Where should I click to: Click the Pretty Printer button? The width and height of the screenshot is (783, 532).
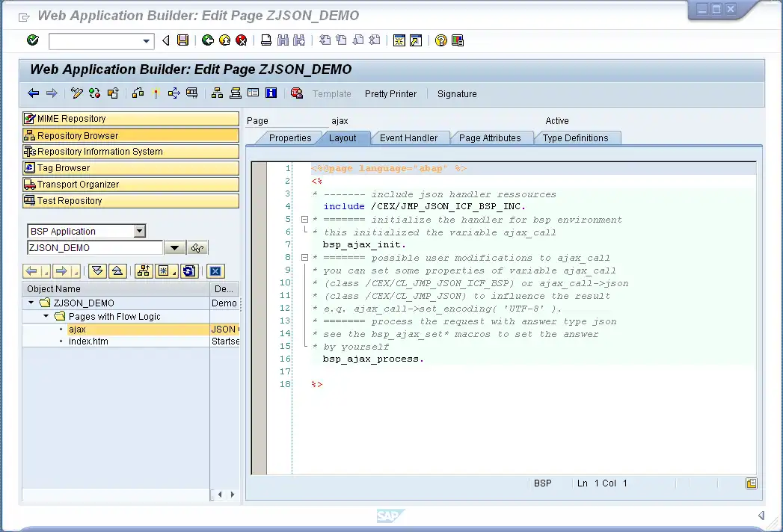[x=390, y=94]
